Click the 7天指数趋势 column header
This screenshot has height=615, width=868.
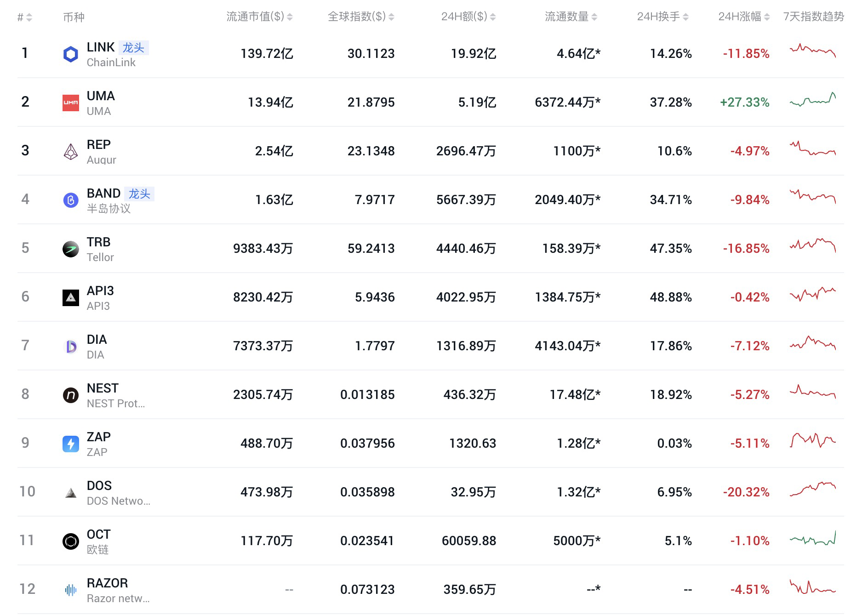coord(814,17)
